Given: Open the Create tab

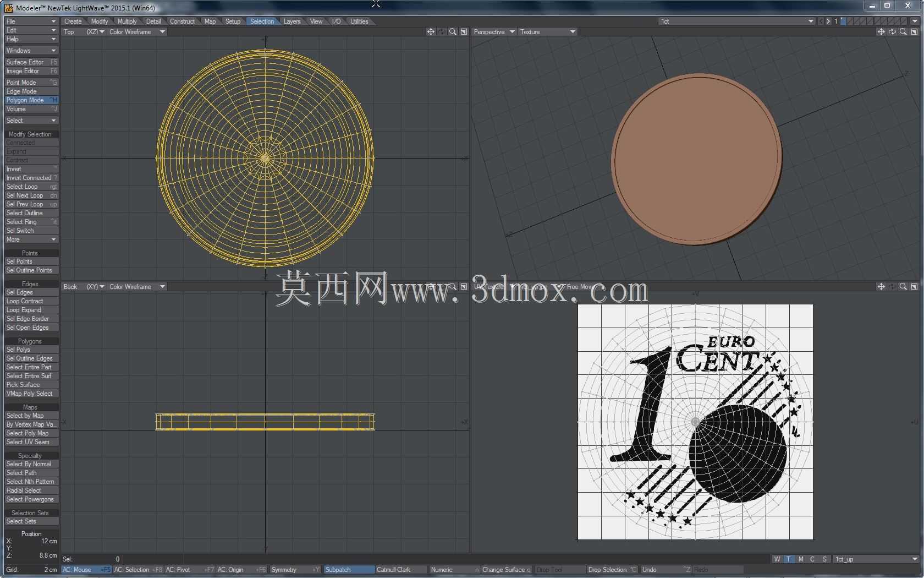Looking at the screenshot, I should [x=73, y=21].
